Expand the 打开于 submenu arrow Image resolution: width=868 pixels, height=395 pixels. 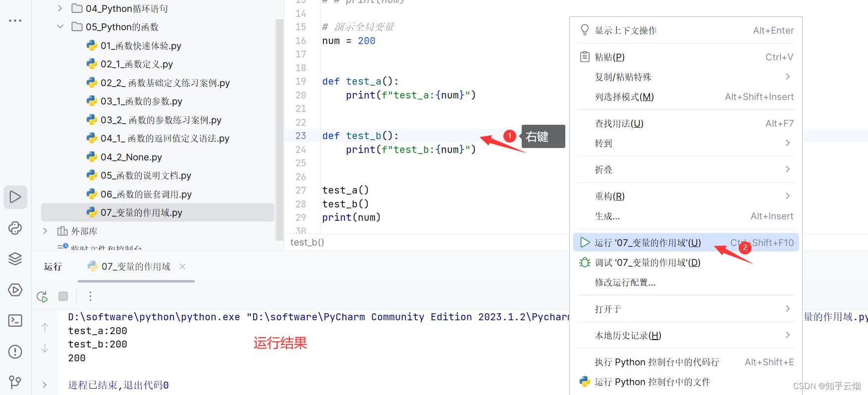pos(788,309)
